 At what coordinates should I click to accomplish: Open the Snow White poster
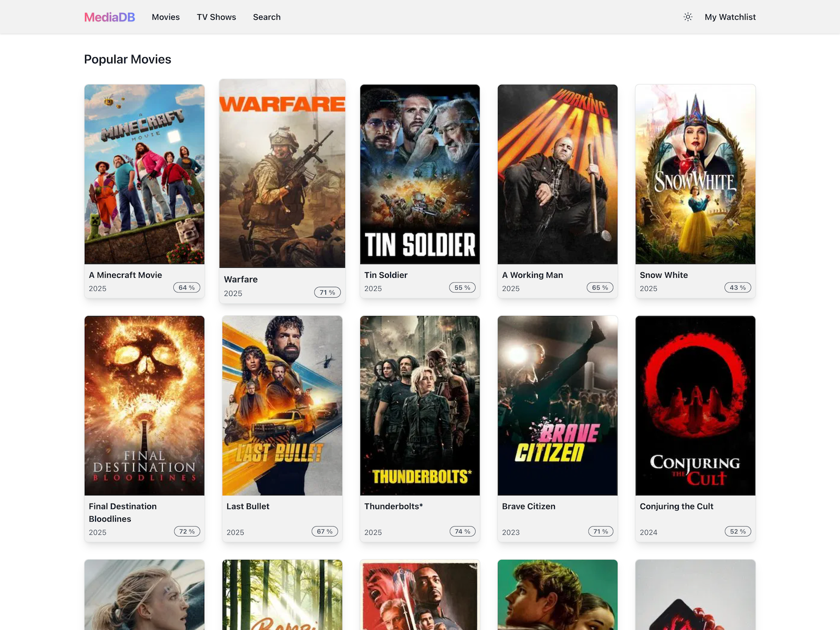coord(696,174)
